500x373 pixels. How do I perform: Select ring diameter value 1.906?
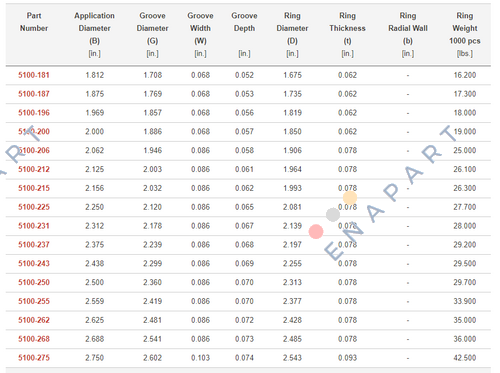pyautogui.click(x=292, y=150)
